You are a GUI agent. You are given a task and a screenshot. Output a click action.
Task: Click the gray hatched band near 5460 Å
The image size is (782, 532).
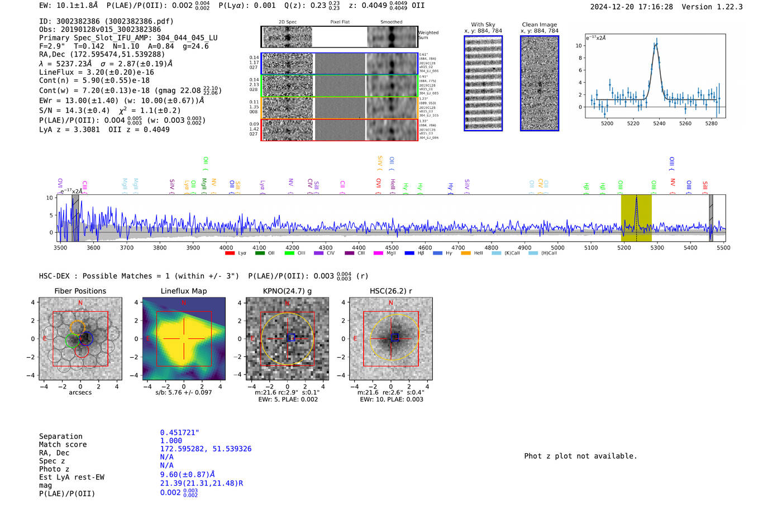point(711,218)
